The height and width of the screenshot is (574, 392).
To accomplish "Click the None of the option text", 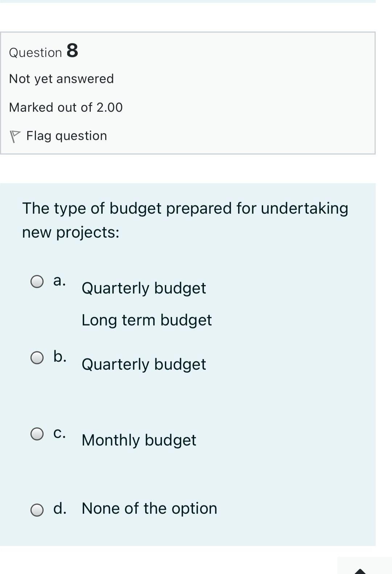I will [x=149, y=508].
